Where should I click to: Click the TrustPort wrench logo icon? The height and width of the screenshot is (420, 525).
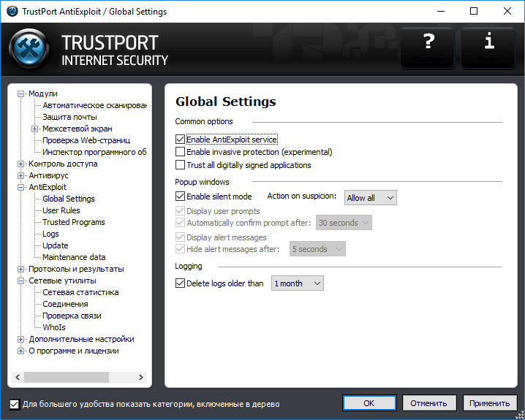[x=30, y=48]
